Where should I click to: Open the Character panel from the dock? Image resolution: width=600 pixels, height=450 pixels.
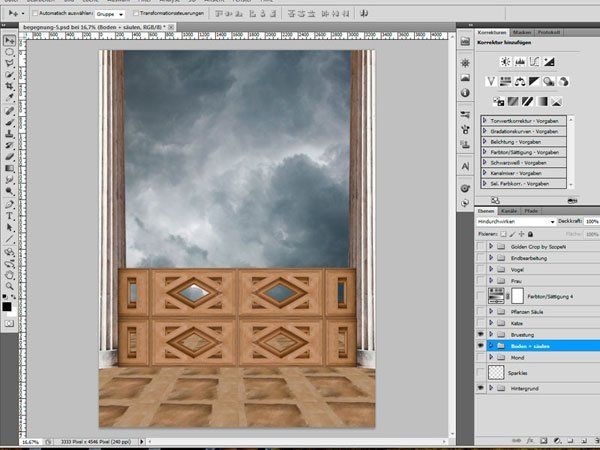pos(465,166)
